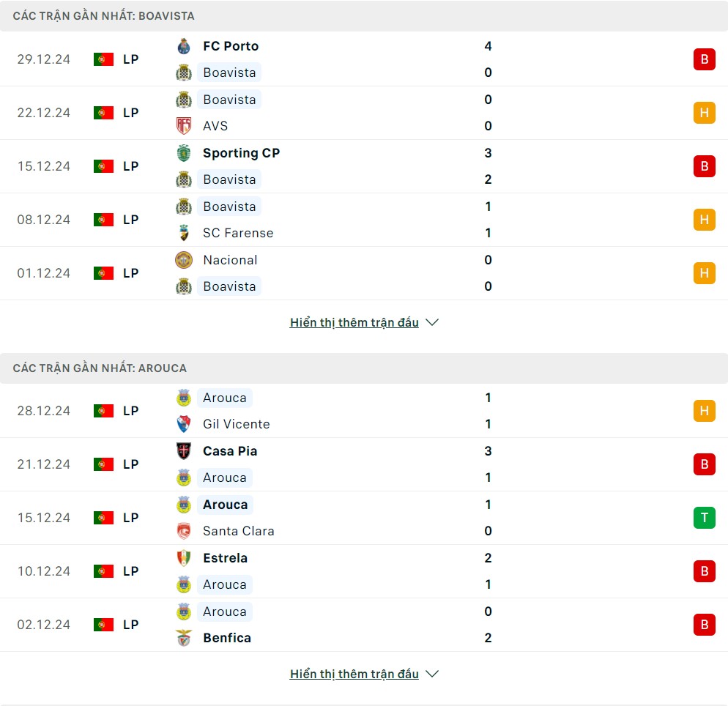The image size is (728, 706).
Task: Click the AVS club crest
Action: coord(184,126)
